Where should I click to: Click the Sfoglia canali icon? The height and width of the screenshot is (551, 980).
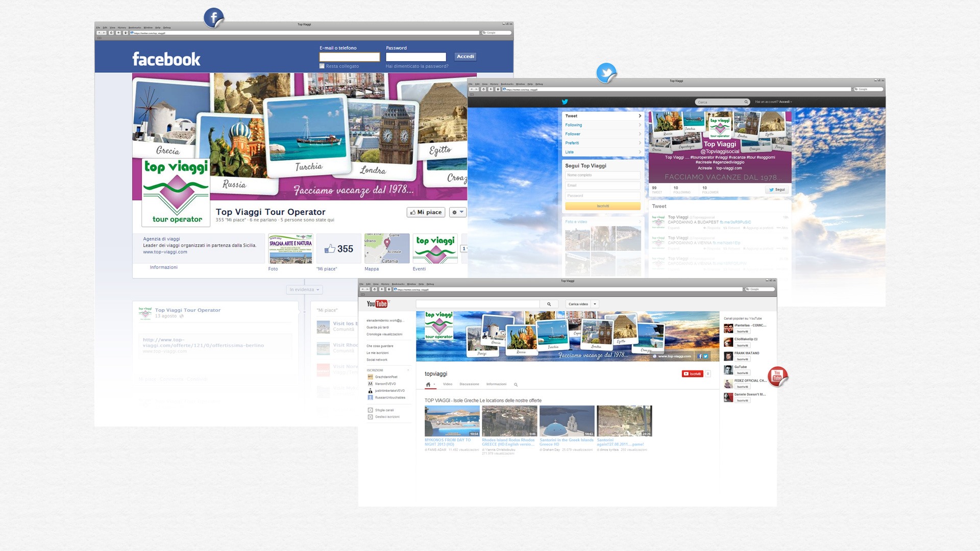[370, 410]
